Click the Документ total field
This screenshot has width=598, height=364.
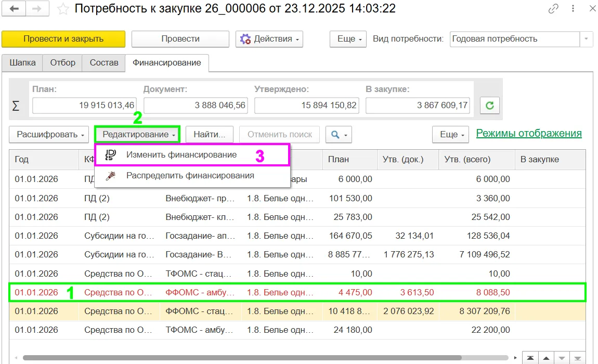[196, 106]
